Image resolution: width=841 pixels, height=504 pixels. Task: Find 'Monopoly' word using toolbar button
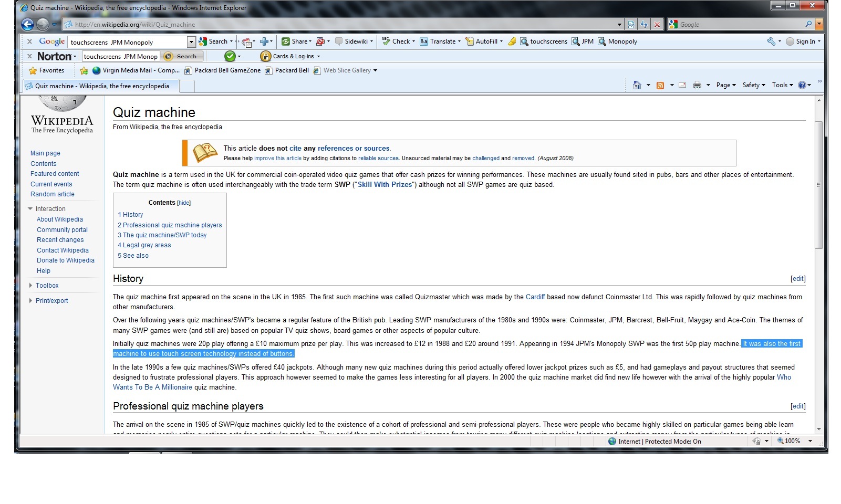coord(618,41)
